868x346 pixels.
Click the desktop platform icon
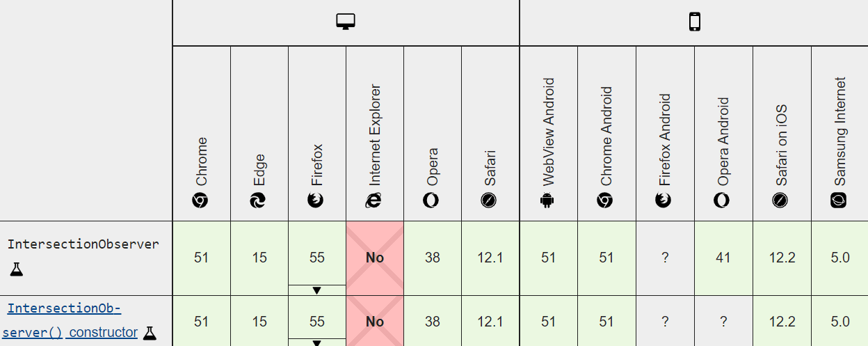point(346,22)
